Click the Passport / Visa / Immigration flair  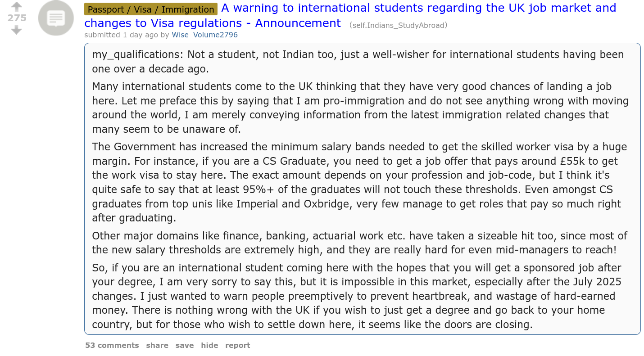point(151,9)
